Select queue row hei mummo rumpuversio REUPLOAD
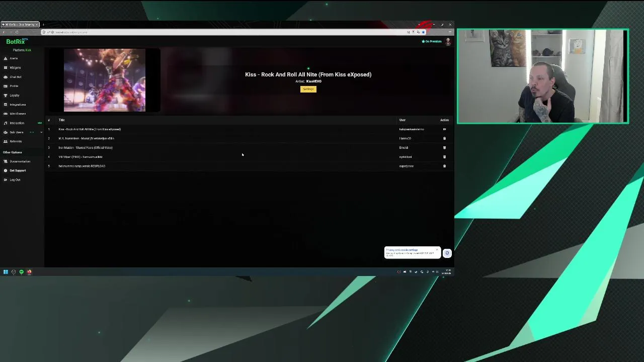The image size is (644, 362). point(249,166)
